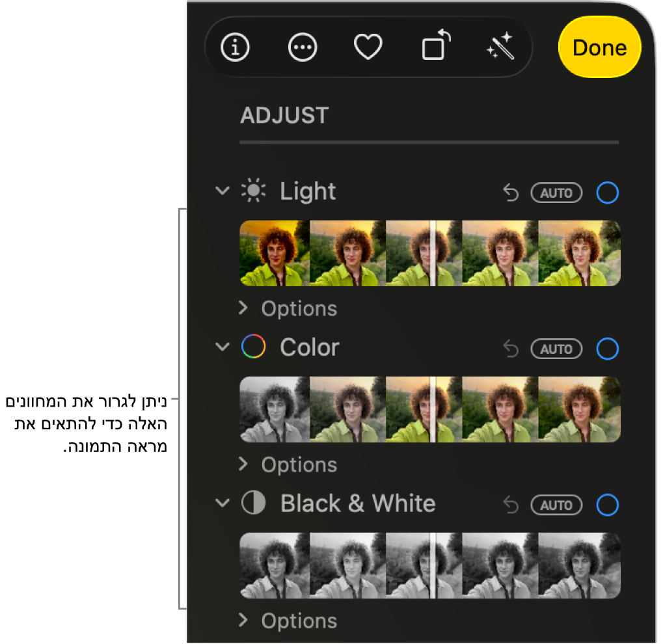
Task: Collapse the Black & White section
Action: pos(223,503)
